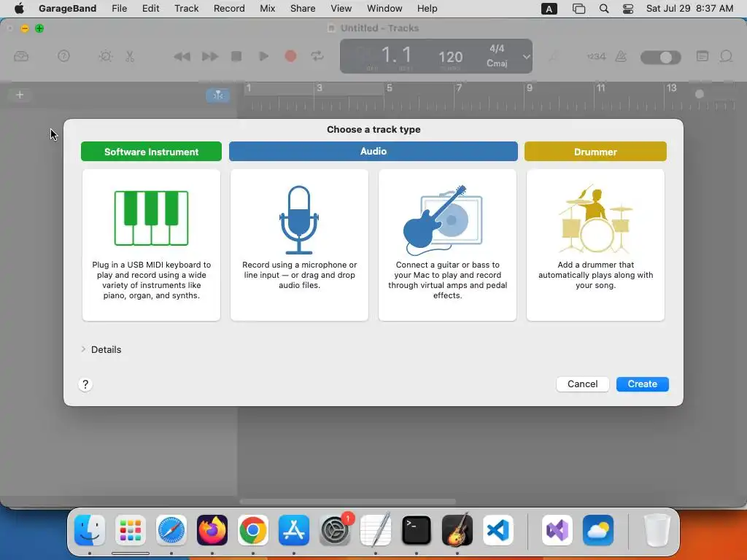
Task: Choose the microphone audio track card
Action: point(299,245)
